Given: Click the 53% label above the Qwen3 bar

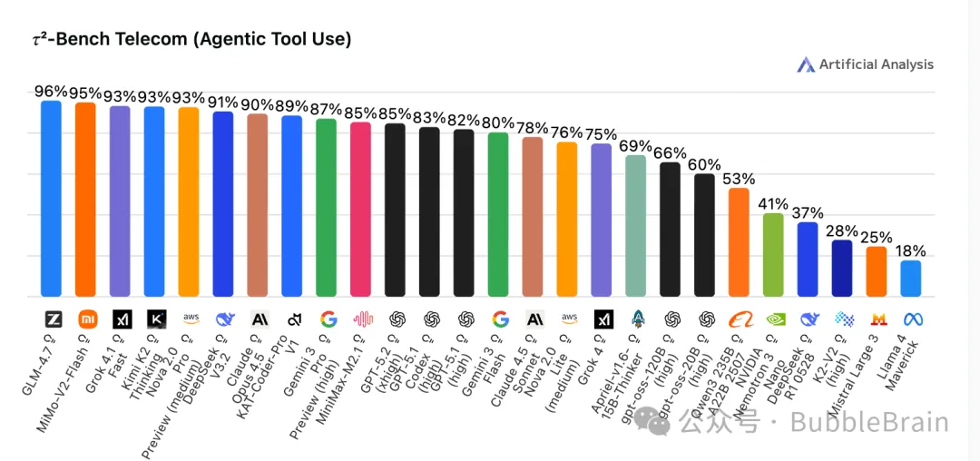Looking at the screenshot, I should click(x=739, y=178).
